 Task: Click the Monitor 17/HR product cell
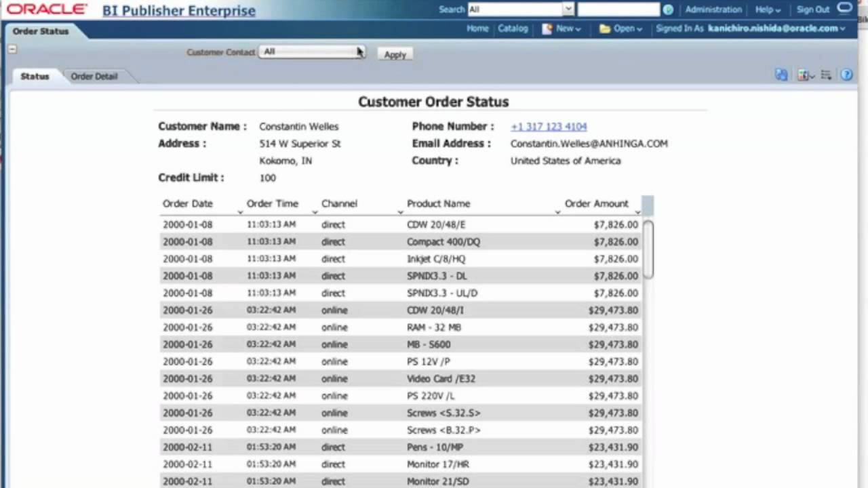pyautogui.click(x=438, y=464)
